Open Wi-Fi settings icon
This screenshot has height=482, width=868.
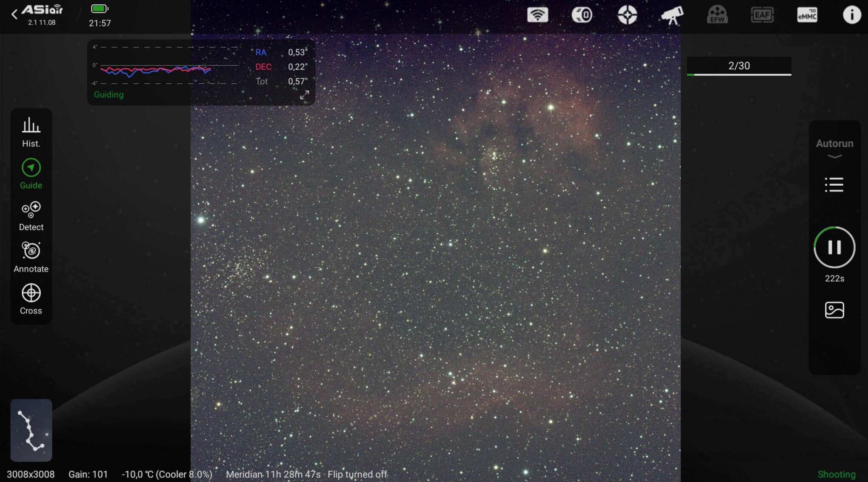point(537,15)
